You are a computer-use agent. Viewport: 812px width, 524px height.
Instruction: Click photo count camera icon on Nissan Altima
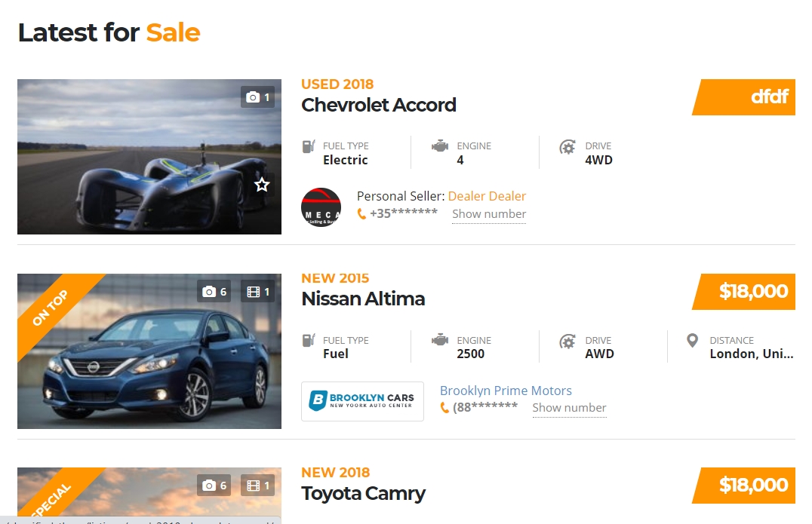[x=209, y=292]
